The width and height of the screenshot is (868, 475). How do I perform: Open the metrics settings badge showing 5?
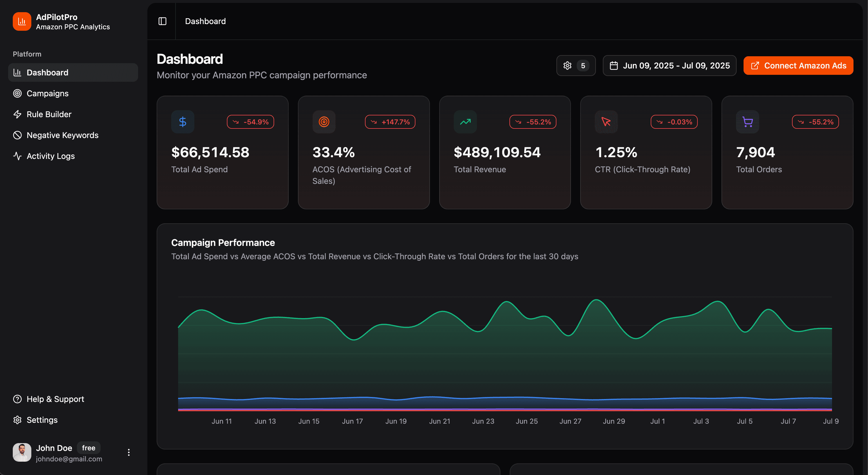(x=576, y=65)
